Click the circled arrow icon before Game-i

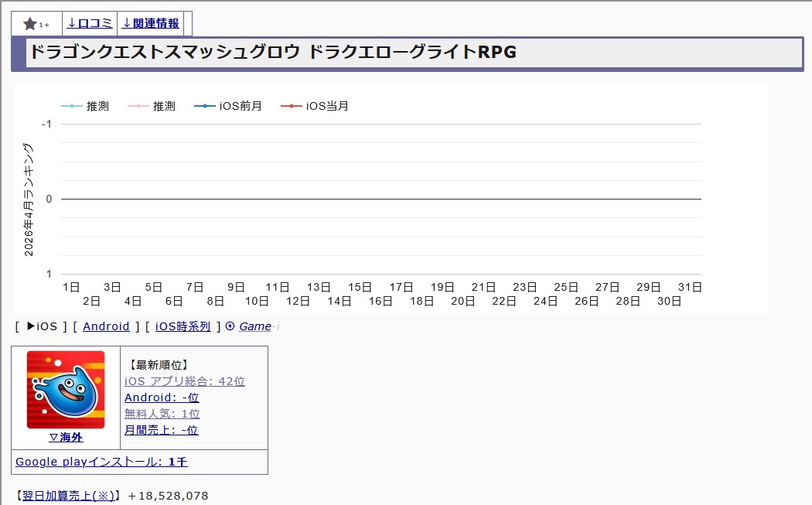pyautogui.click(x=230, y=326)
